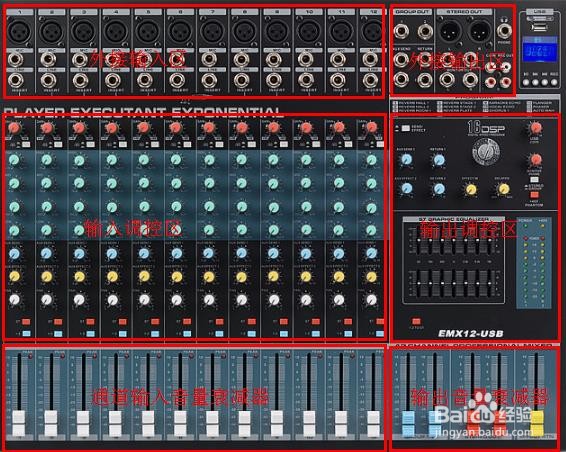
Task: Click the channel 6 blue Aux Send knob
Action: coord(177,254)
